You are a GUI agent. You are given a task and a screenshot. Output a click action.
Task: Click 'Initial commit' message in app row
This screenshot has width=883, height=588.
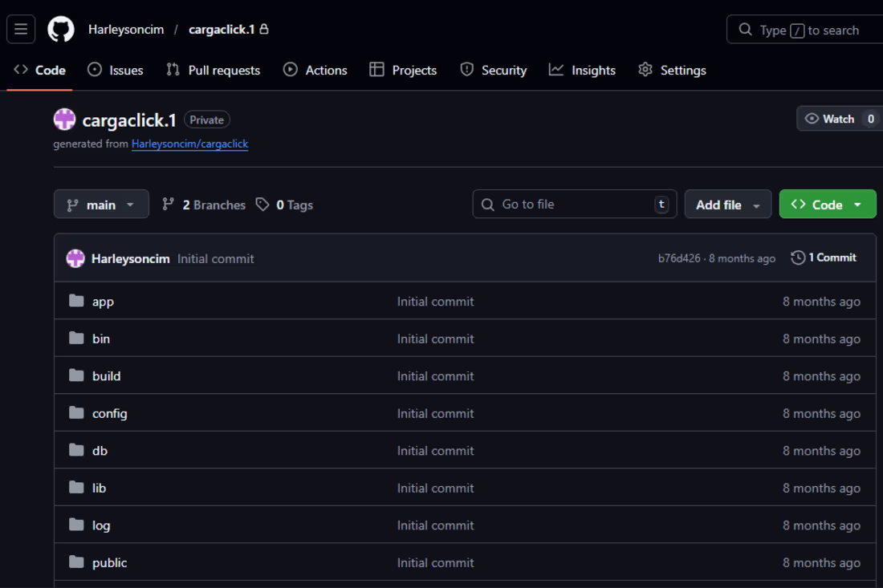(435, 302)
